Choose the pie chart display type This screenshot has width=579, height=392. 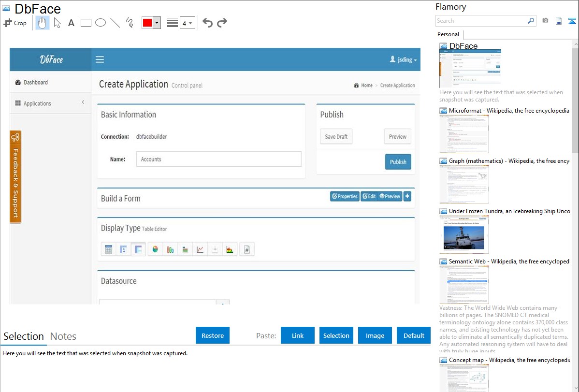click(155, 249)
